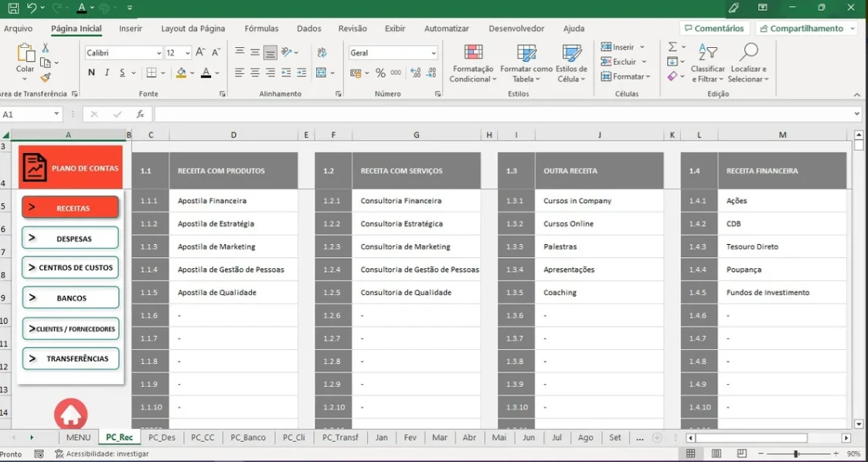Image resolution: width=868 pixels, height=462 pixels.
Task: Click the Format Painter brush icon
Action: click(46, 77)
